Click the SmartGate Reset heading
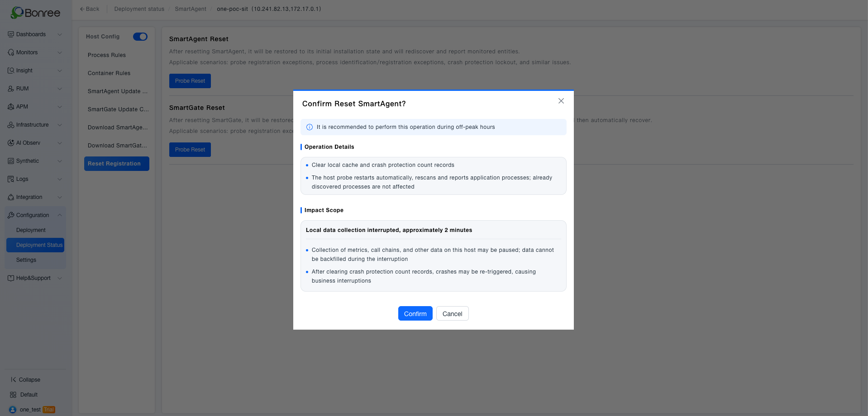Viewport: 868px width, 416px height. (x=197, y=108)
